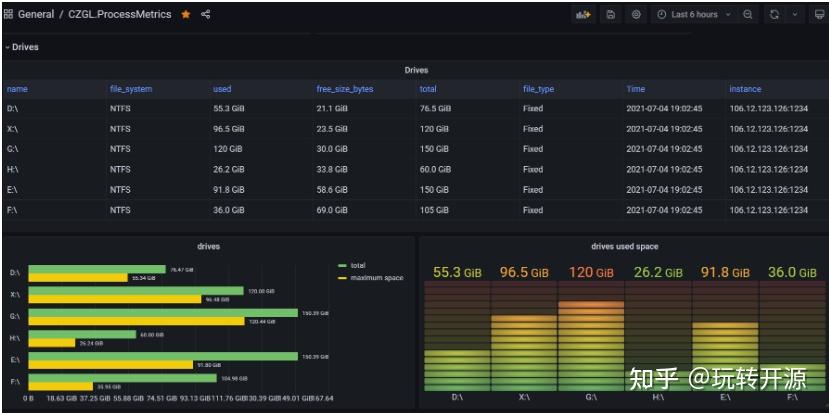Image resolution: width=829 pixels, height=413 pixels.
Task: Open drives used space panel menu
Action: tap(624, 246)
